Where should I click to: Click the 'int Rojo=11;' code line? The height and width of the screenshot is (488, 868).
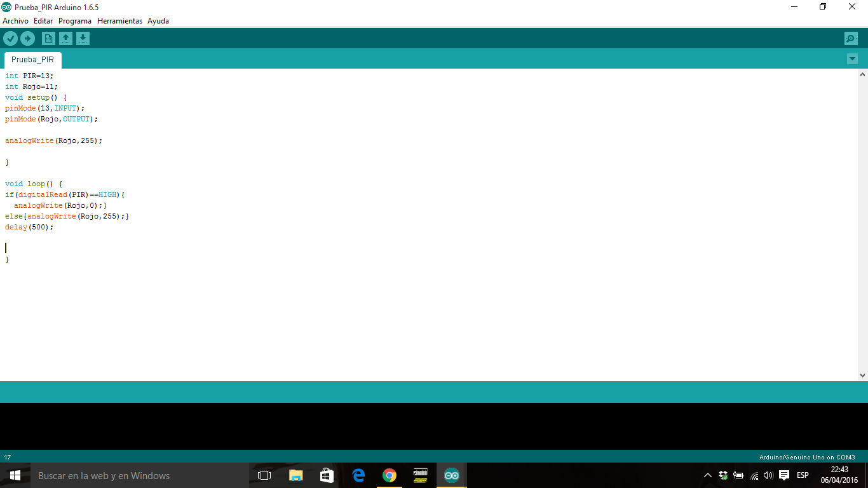[x=32, y=86]
